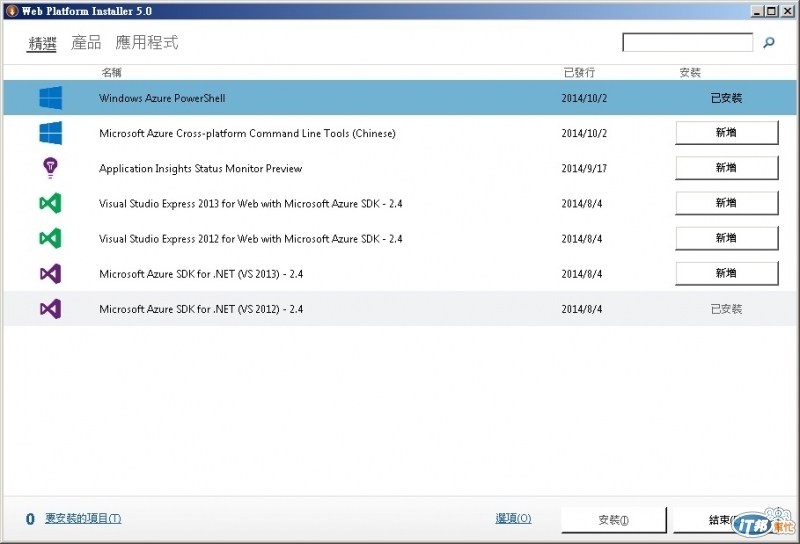Image resolution: width=800 pixels, height=544 pixels.
Task: Click the 已發行 column header
Action: (x=579, y=72)
